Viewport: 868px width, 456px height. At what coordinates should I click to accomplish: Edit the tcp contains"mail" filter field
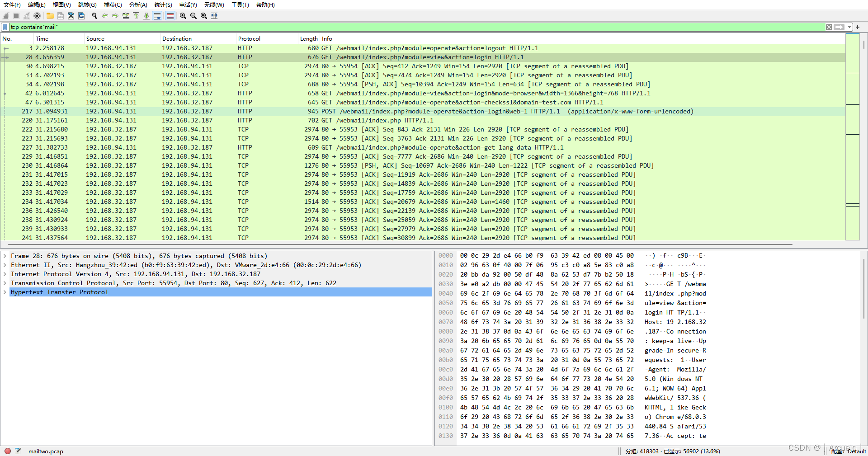(x=416, y=27)
